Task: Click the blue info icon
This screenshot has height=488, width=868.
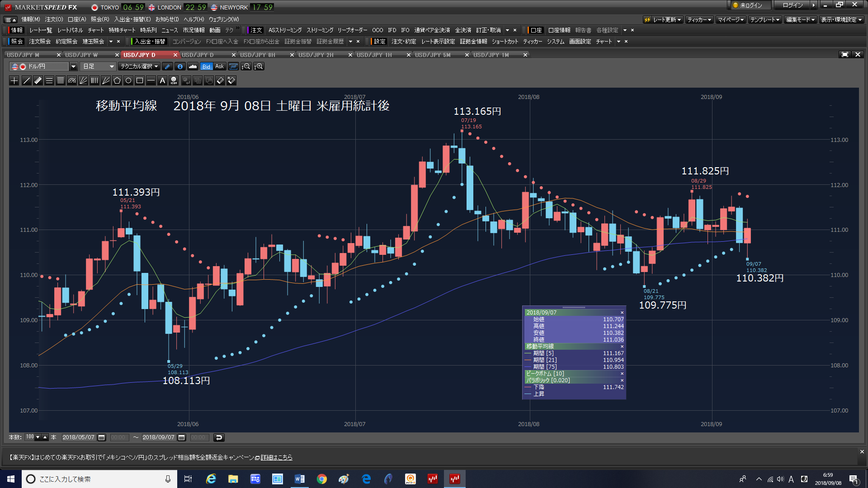Action: [x=180, y=66]
